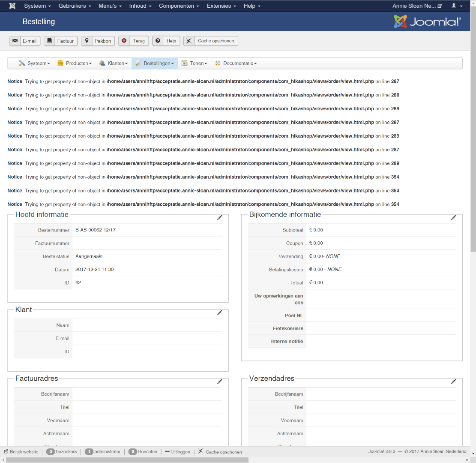476x463 pixels.
Task: Expand the Bestellingen dropdown
Action: tap(155, 63)
